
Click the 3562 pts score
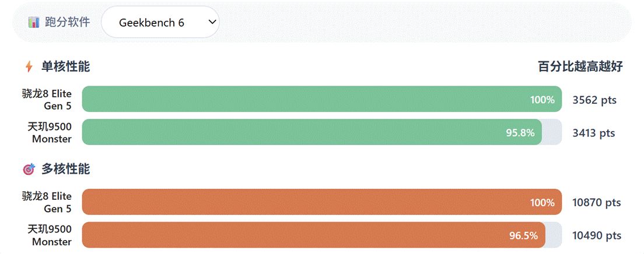click(594, 100)
